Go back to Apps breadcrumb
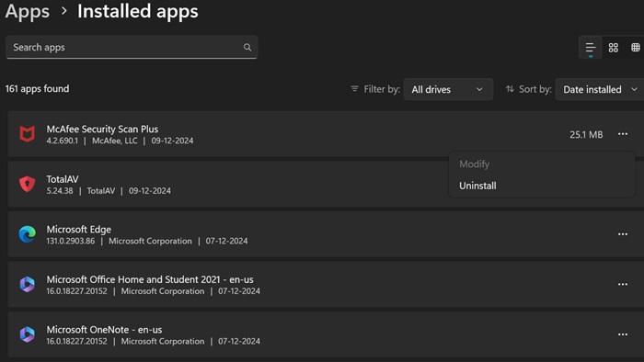The image size is (644, 362). 27,11
